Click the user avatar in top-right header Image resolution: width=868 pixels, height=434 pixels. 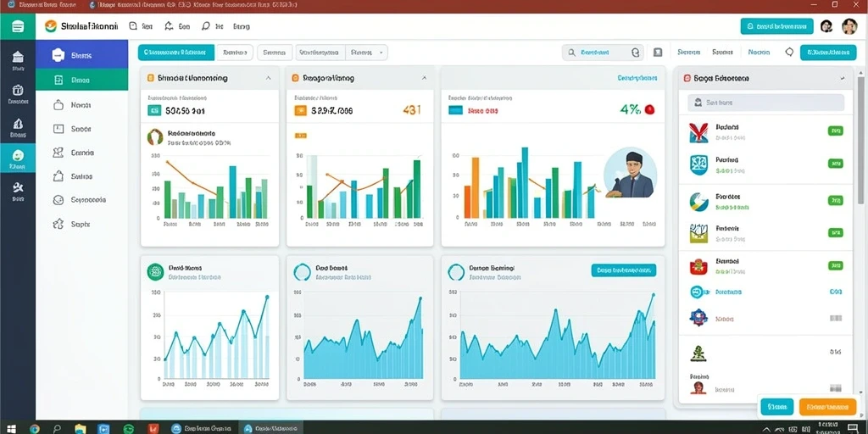[849, 26]
